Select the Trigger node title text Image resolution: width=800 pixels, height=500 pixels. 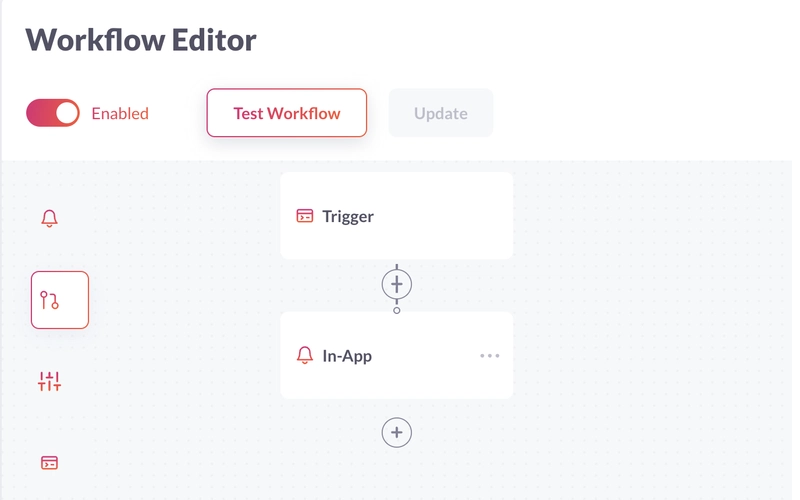pos(348,216)
